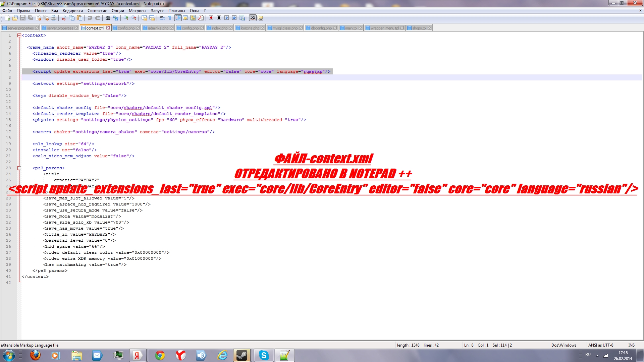Image resolution: width=644 pixels, height=362 pixels.
Task: Toggle Show All Characters pilcrow button
Action: (x=170, y=18)
